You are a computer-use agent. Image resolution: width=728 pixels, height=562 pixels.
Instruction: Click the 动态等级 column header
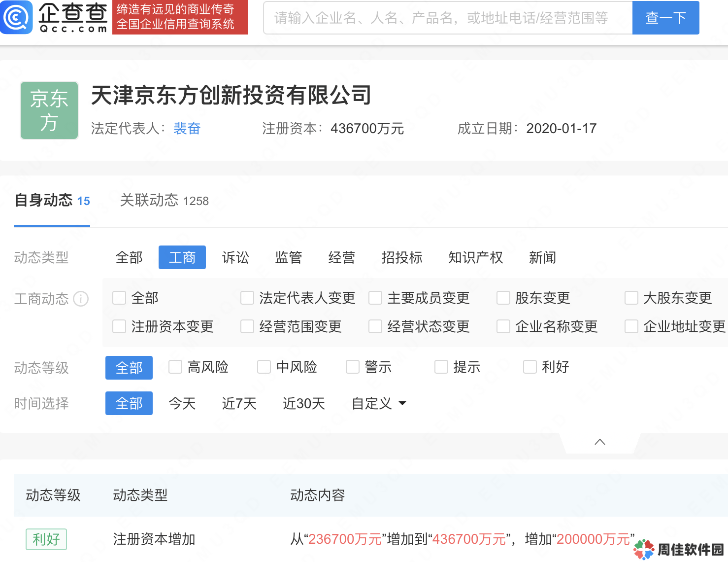tap(53, 495)
